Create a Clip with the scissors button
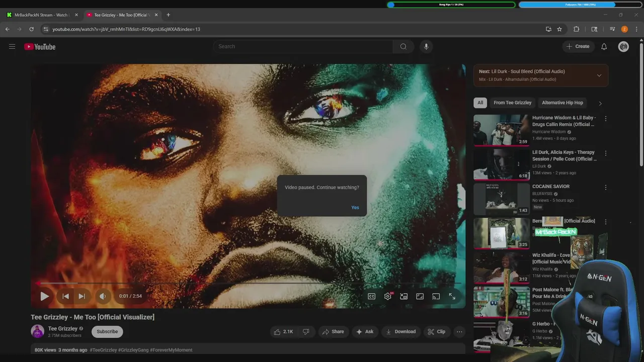Viewport: 644px width, 362px height. click(x=437, y=332)
